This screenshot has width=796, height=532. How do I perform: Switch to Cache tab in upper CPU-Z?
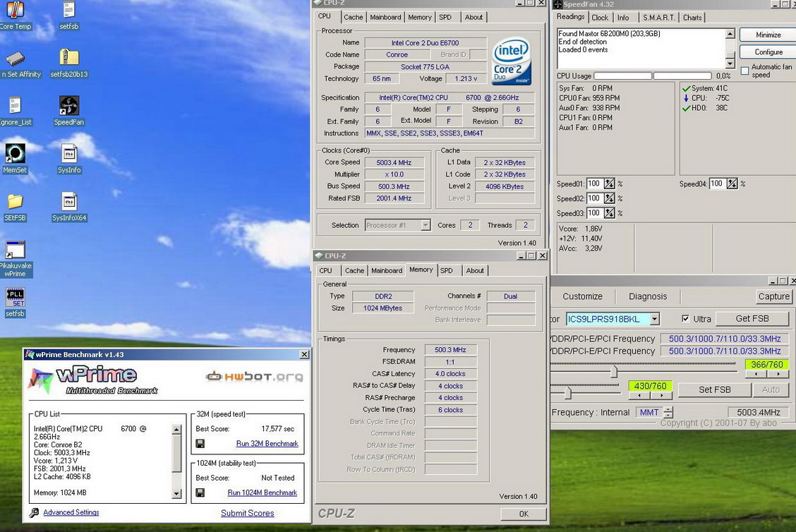coord(354,17)
